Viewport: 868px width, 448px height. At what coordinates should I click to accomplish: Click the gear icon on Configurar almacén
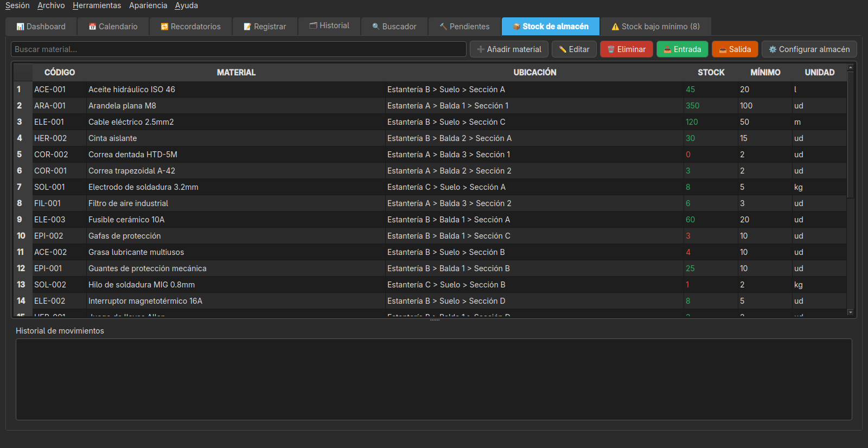[773, 49]
